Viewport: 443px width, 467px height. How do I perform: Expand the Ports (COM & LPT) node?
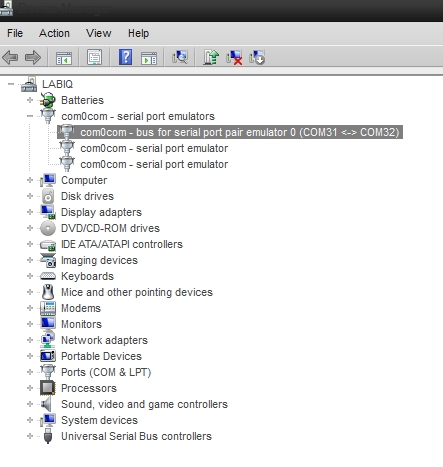pos(30,372)
